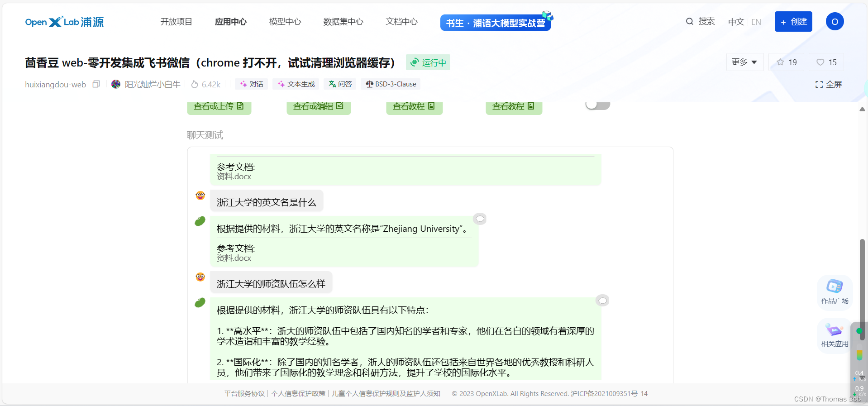Click the 创建 button

pos(793,22)
